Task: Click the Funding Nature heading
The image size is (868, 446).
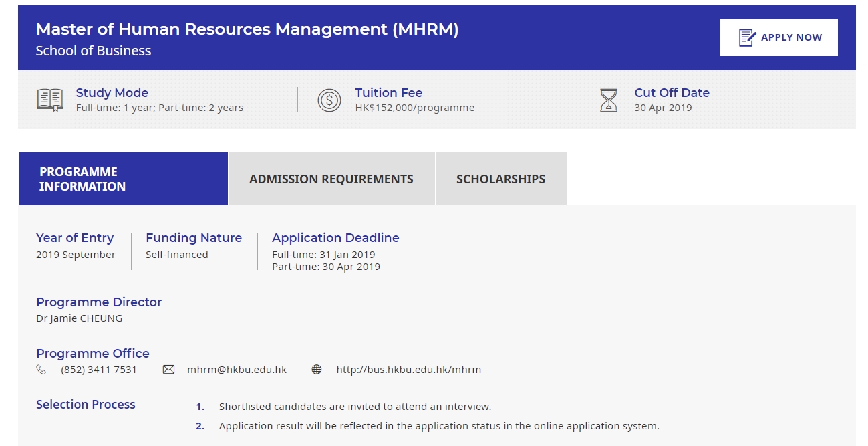Action: [x=194, y=238]
